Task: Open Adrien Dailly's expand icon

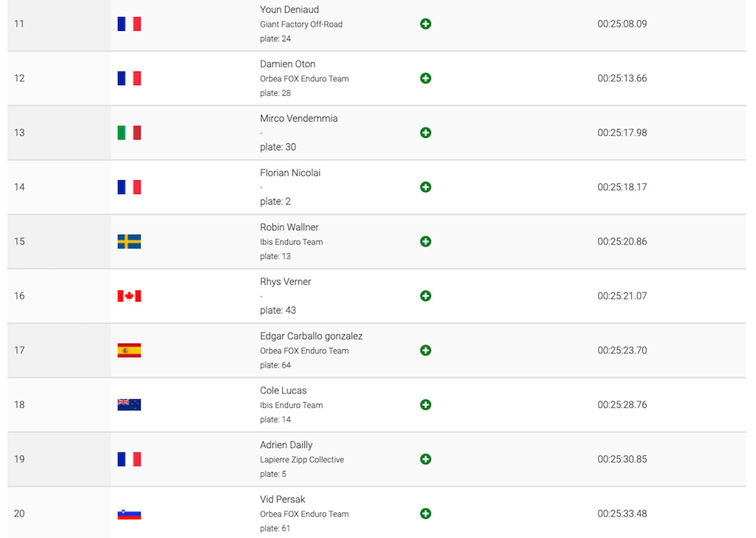Action: pos(425,460)
